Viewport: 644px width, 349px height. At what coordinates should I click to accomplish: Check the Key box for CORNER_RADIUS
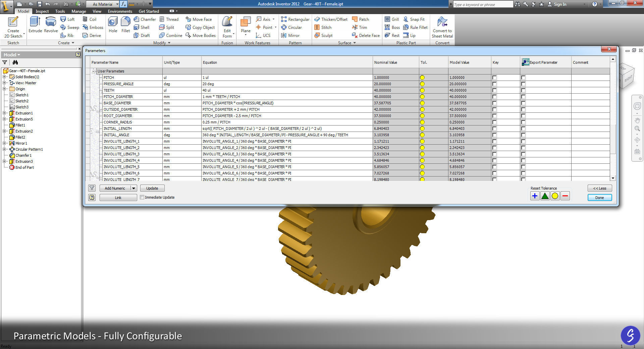(494, 122)
